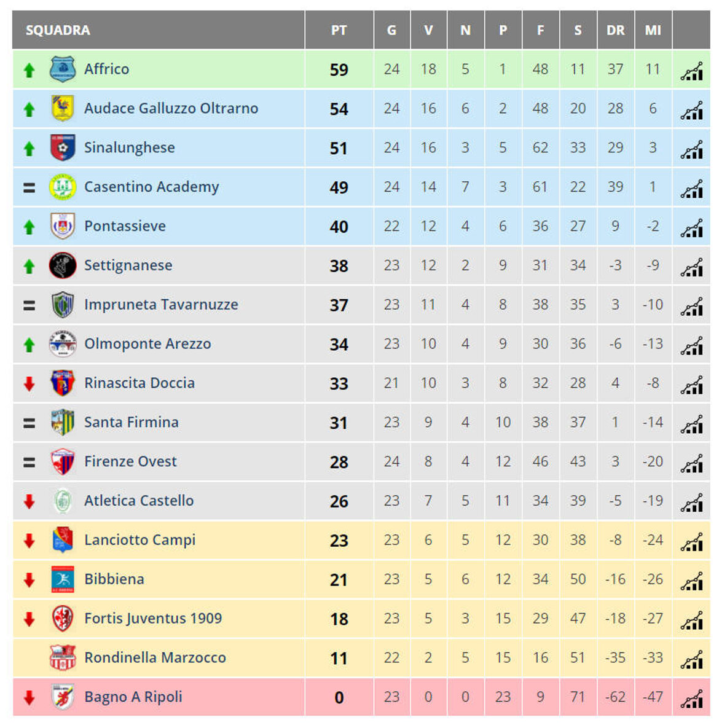
Task: Open the chart icon in Bagno A Ripoli row
Action: pyautogui.click(x=691, y=699)
